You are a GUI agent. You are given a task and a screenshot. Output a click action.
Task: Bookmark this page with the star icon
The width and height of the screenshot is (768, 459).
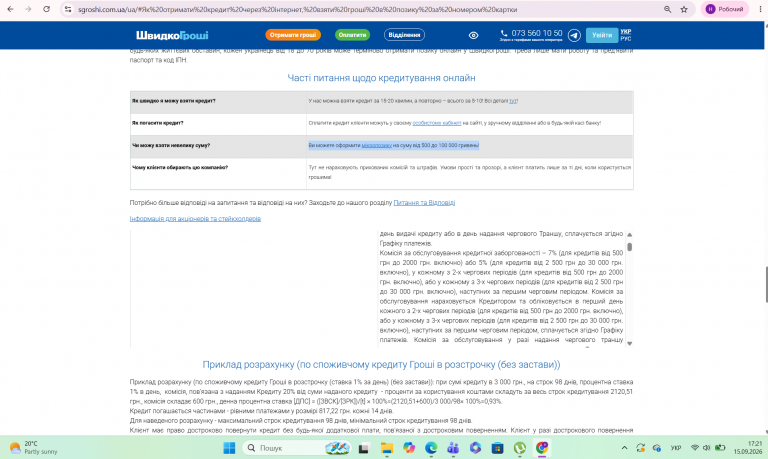pos(684,9)
